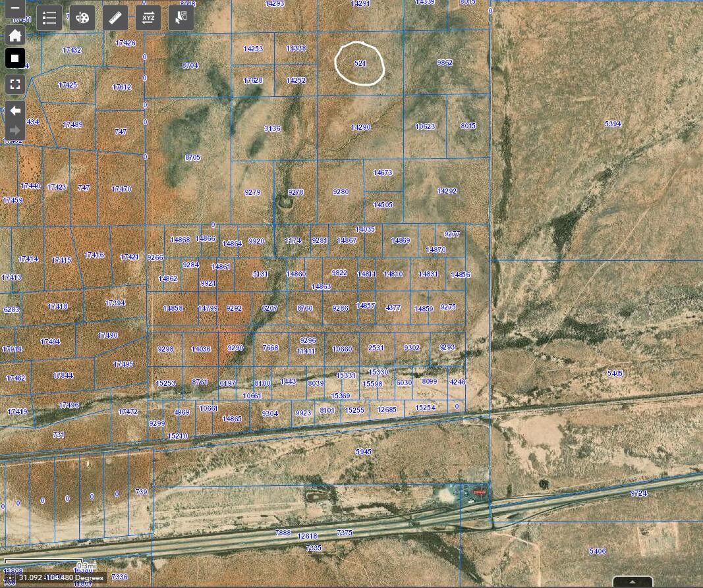Image resolution: width=703 pixels, height=588 pixels.
Task: Click the coordinates readout 31.092 -104.480
Action: [61, 578]
